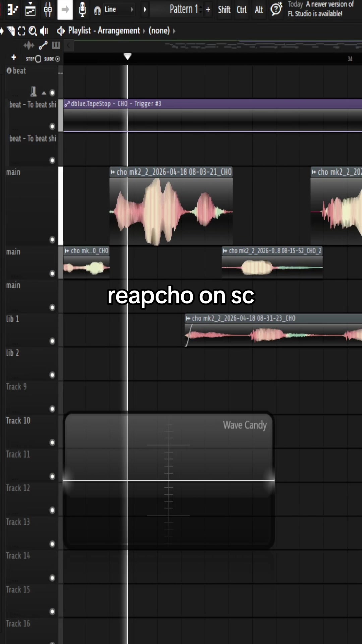
Task: Click the instrument icon on beat group track
Action: (33, 91)
